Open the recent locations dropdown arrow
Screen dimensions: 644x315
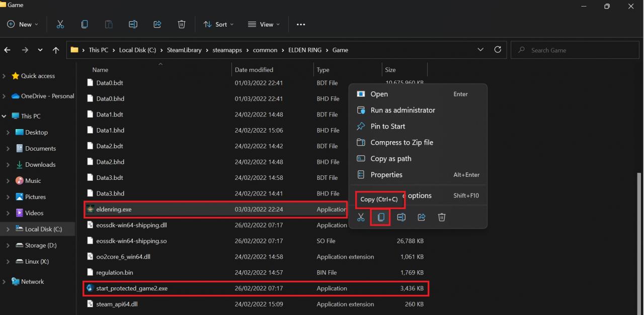(40, 50)
